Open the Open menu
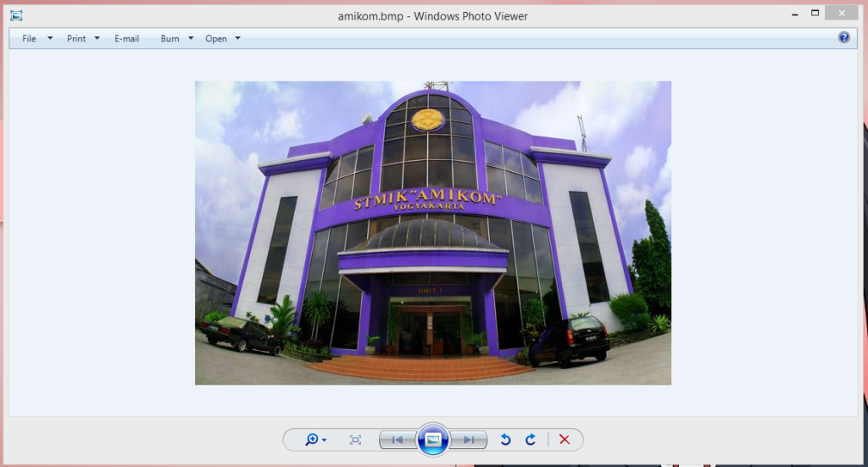This screenshot has width=868, height=467. point(216,38)
